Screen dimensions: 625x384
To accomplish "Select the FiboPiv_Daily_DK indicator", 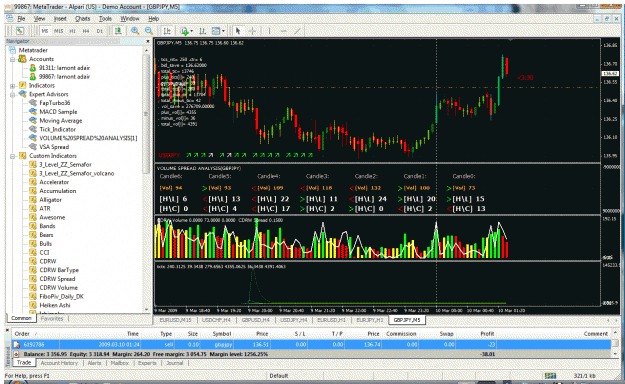I will (x=61, y=296).
